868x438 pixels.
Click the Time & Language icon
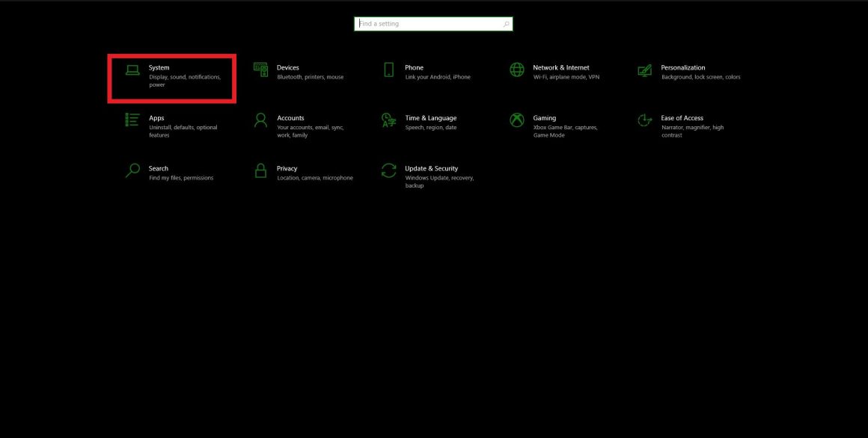tap(388, 120)
